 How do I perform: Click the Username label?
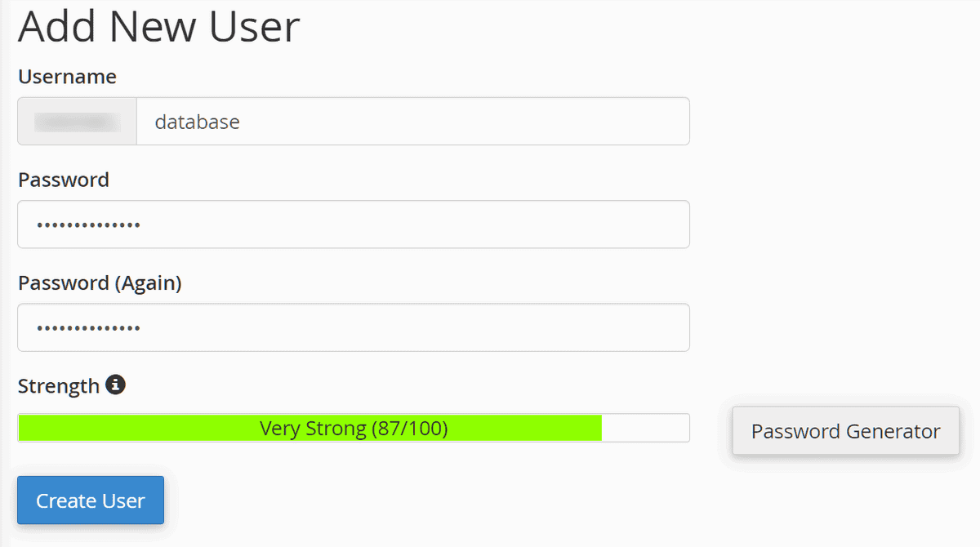(x=67, y=77)
